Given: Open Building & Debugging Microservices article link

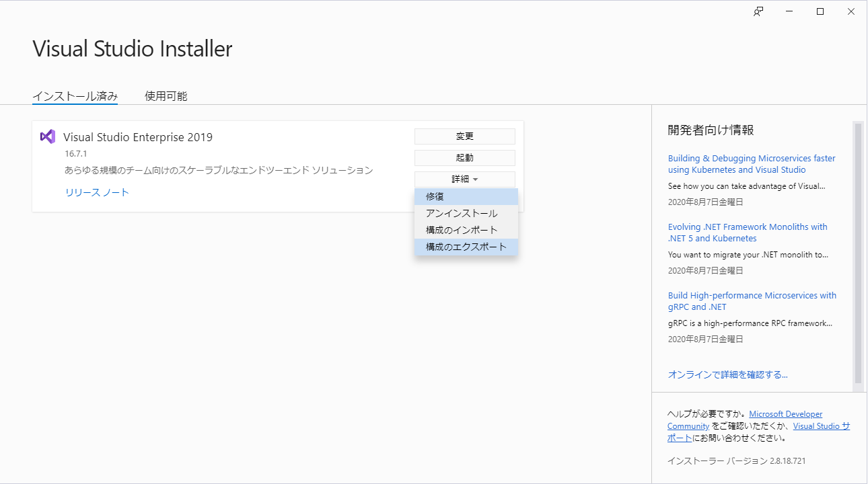Looking at the screenshot, I should pyautogui.click(x=752, y=164).
